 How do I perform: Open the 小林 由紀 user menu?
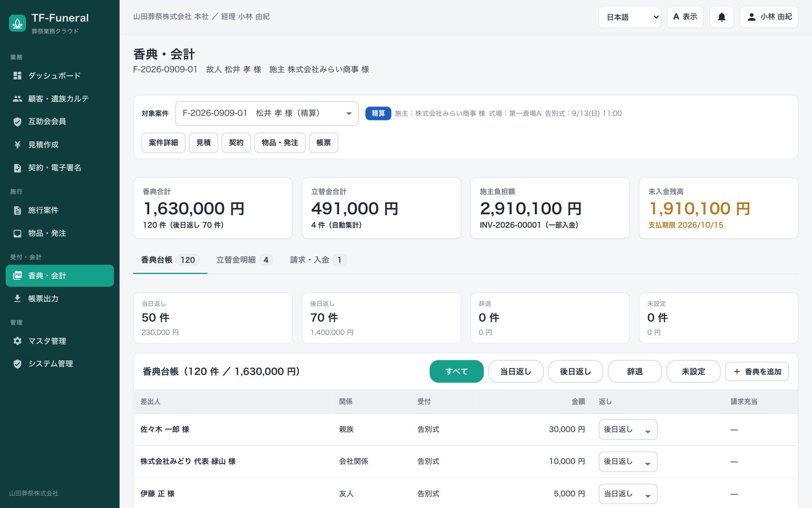click(x=769, y=17)
